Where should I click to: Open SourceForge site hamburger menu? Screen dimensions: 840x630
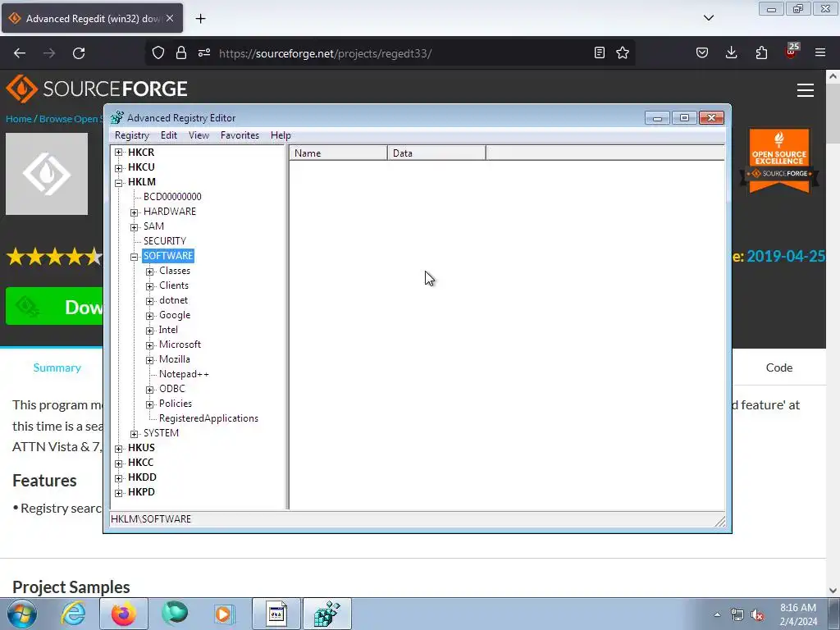(x=806, y=90)
